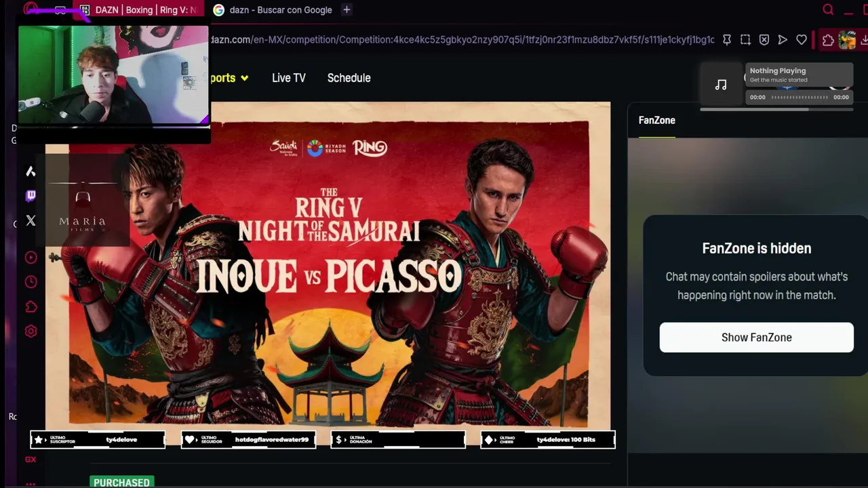
Task: Click the diamond icon of Último Cheer overlay
Action: click(489, 440)
